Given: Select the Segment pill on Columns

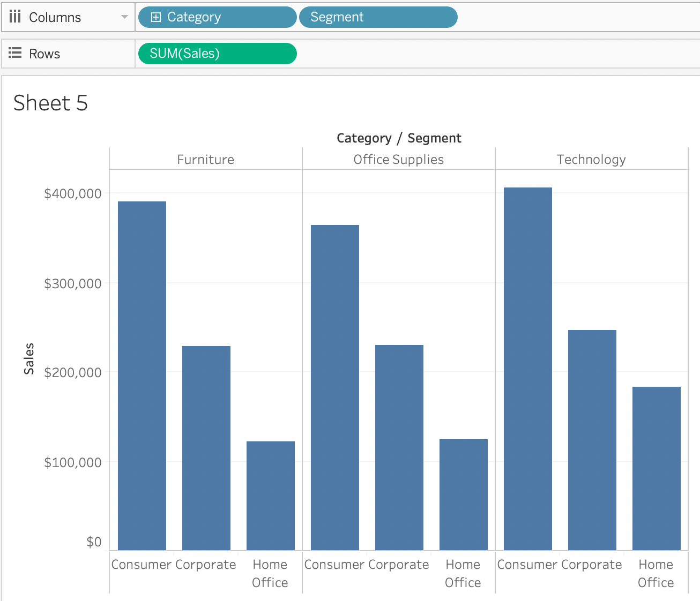Looking at the screenshot, I should [377, 17].
